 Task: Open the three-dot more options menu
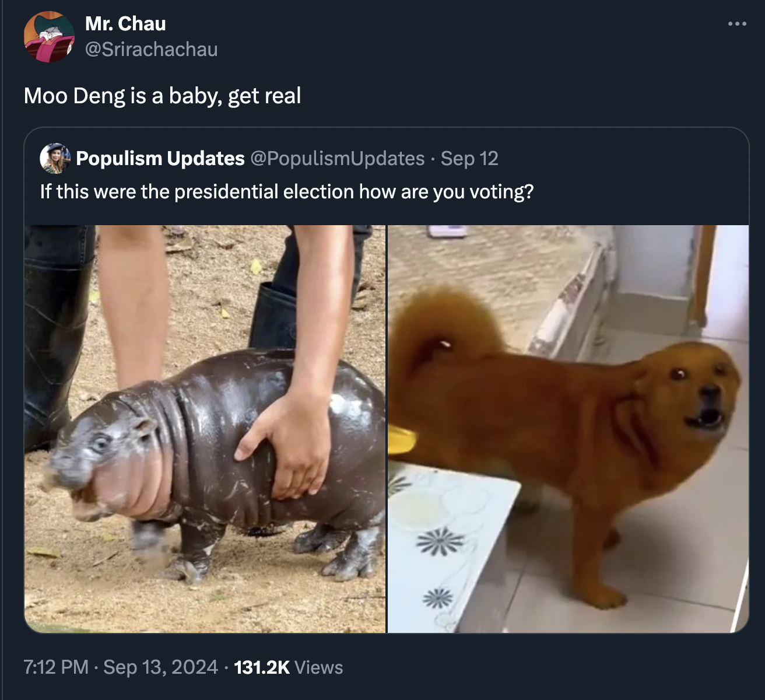tap(737, 24)
